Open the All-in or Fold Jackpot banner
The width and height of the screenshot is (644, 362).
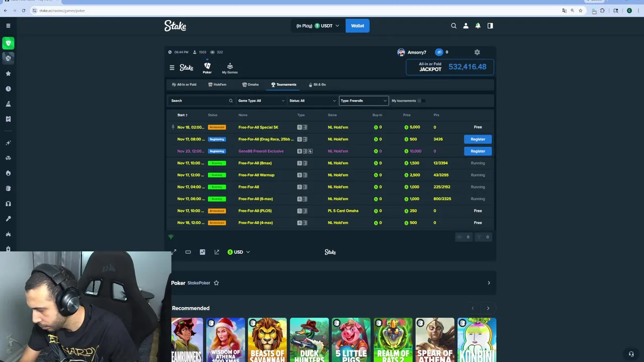click(x=450, y=67)
